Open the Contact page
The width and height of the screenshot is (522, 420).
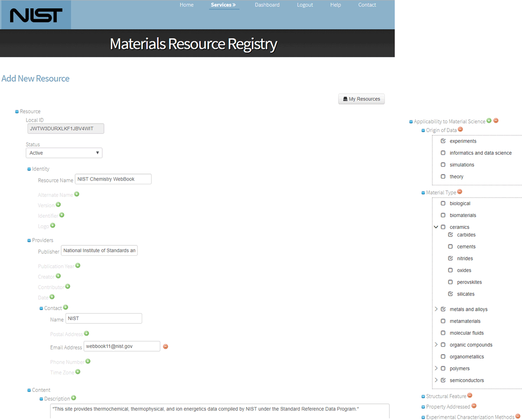coord(367,5)
